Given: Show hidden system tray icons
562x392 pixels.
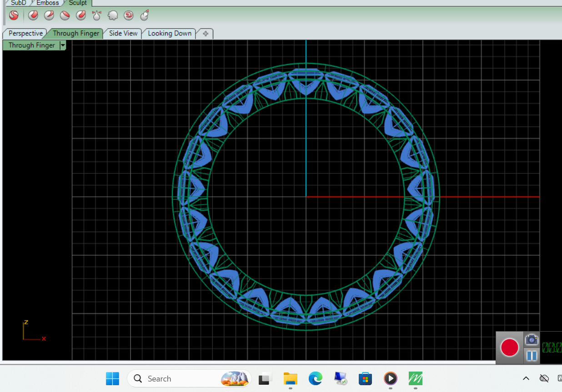Looking at the screenshot, I should click(526, 378).
